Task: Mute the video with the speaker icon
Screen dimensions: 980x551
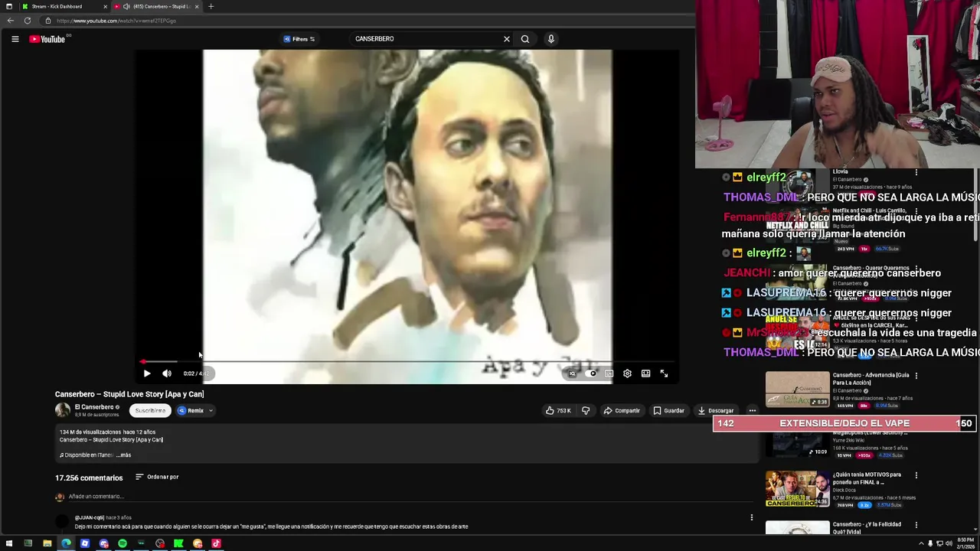Action: pyautogui.click(x=167, y=373)
